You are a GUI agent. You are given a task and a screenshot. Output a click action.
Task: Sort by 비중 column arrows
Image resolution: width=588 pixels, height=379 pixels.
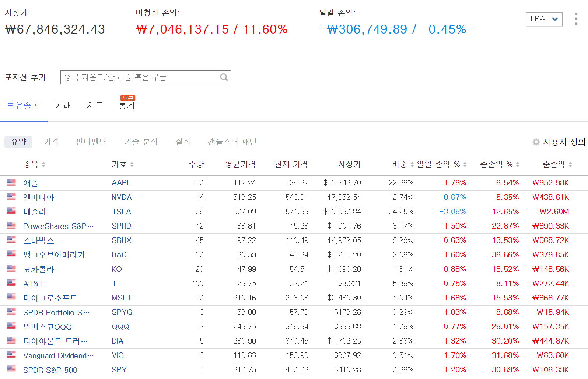click(x=412, y=164)
